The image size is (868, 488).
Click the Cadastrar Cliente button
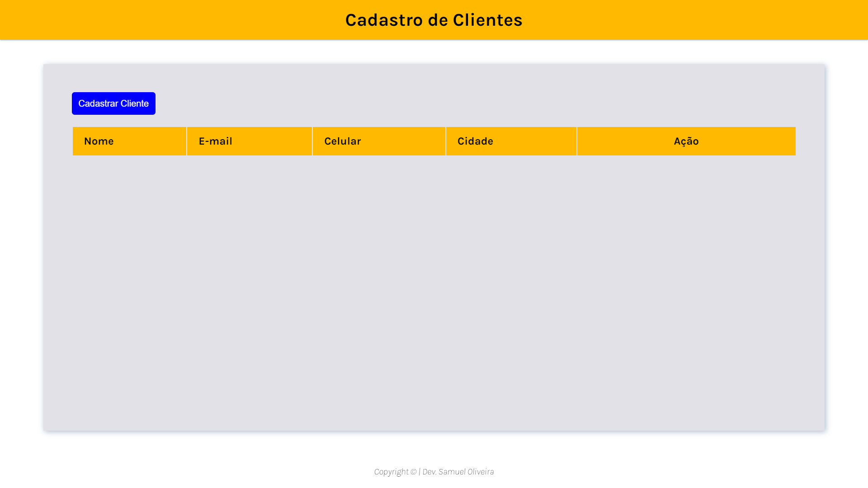[113, 103]
